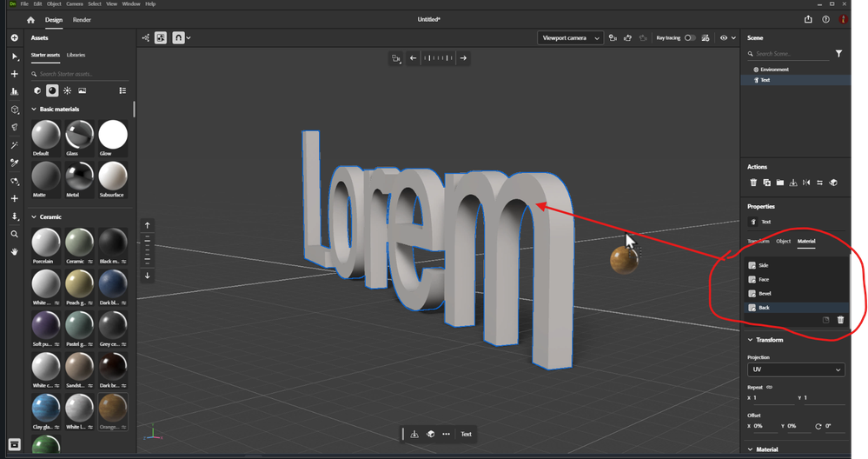Click the swap arrows icon in Actions

coord(819,183)
